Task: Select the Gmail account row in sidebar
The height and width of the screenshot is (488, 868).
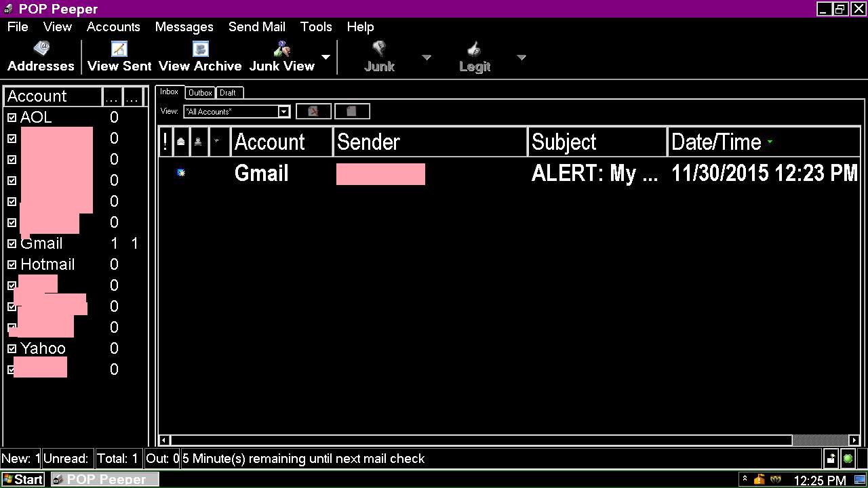Action: [x=75, y=243]
